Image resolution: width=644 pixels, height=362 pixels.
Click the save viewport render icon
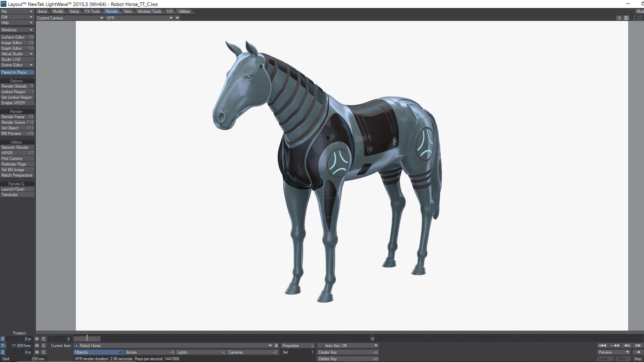(626, 18)
